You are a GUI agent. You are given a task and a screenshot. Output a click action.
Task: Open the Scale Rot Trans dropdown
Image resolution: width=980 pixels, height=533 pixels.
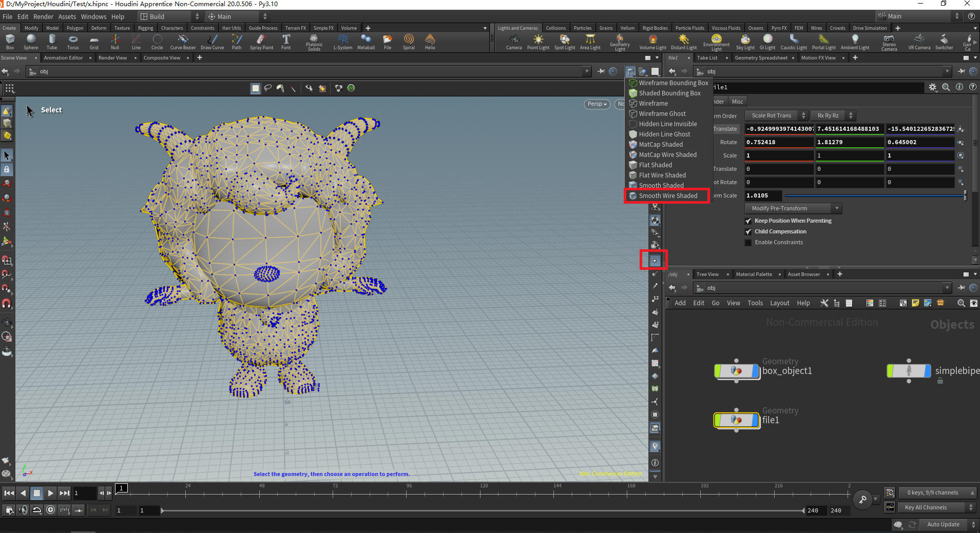(776, 116)
